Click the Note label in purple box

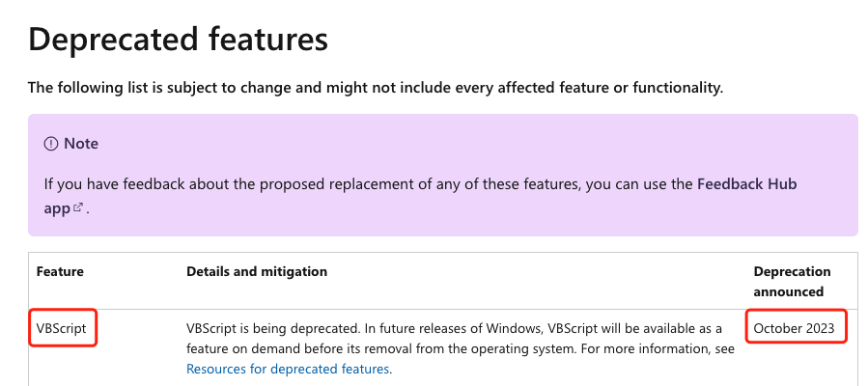pos(81,144)
